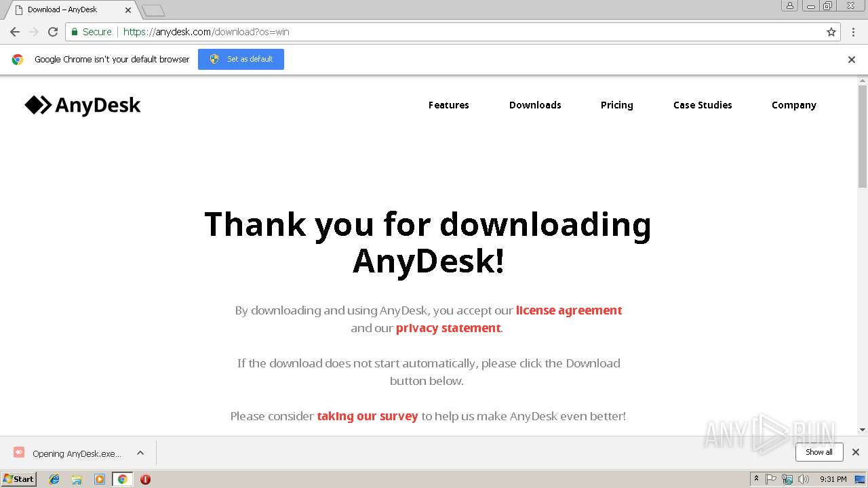Click the taskbar clock 9:31 PM
868x488 pixels.
[833, 479]
